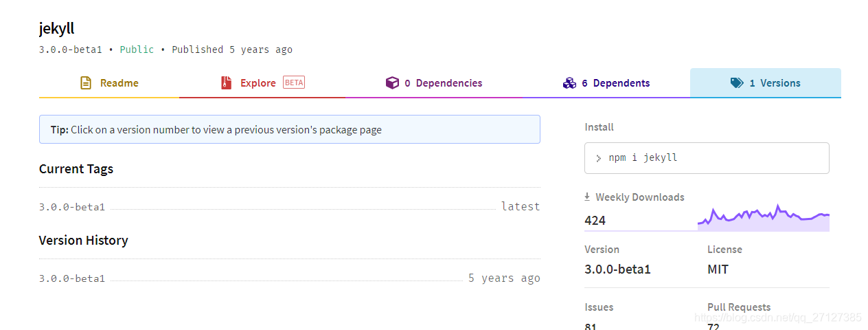Switch to the Explore tab
868x330 pixels.
point(262,83)
